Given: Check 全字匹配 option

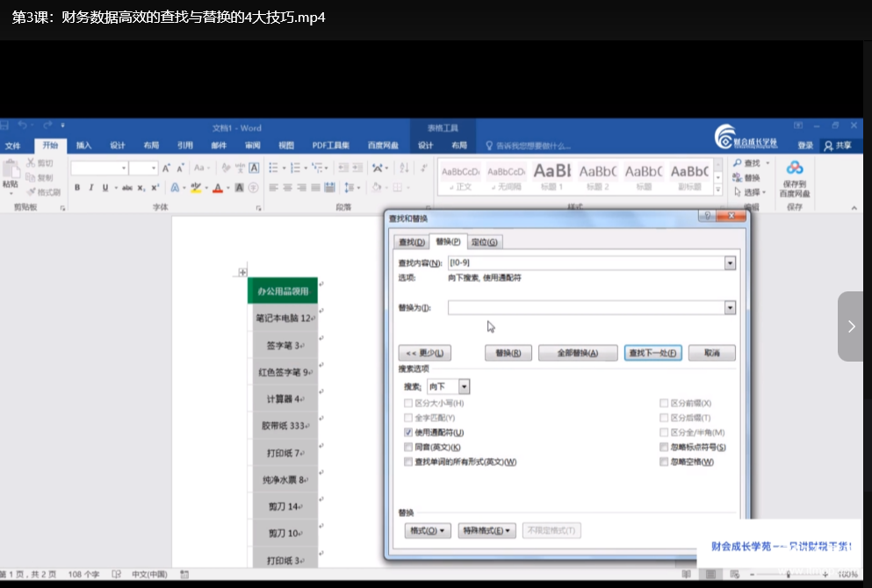Looking at the screenshot, I should click(408, 418).
